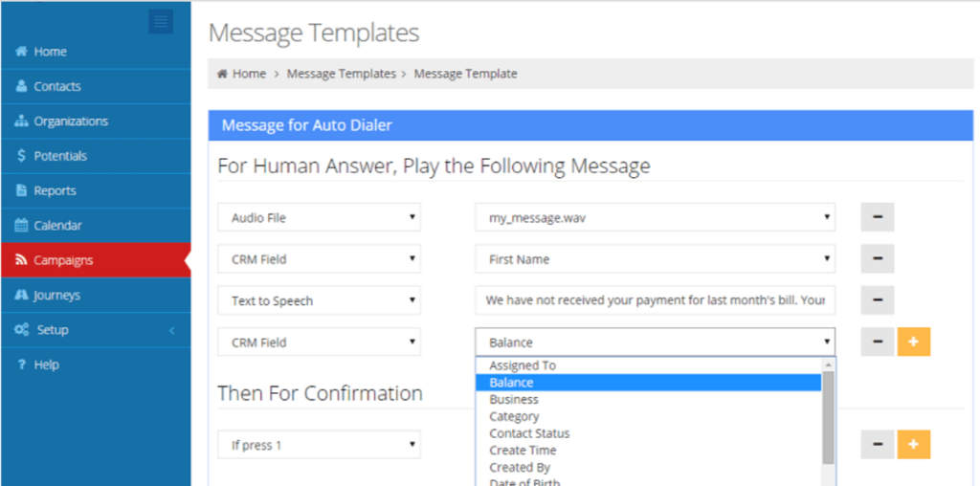
Task: Remove the If press 1 row
Action: point(878,445)
